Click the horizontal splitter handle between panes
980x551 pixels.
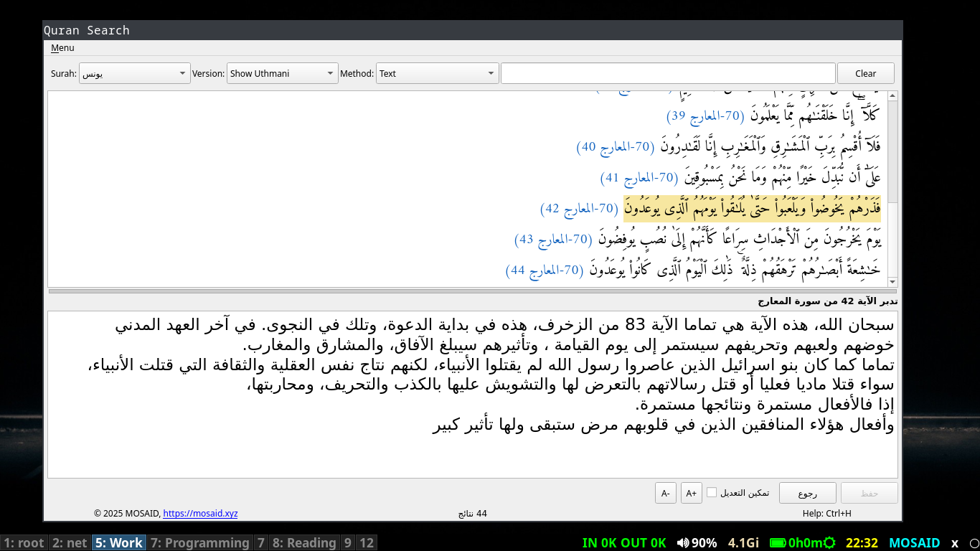pyautogui.click(x=472, y=291)
